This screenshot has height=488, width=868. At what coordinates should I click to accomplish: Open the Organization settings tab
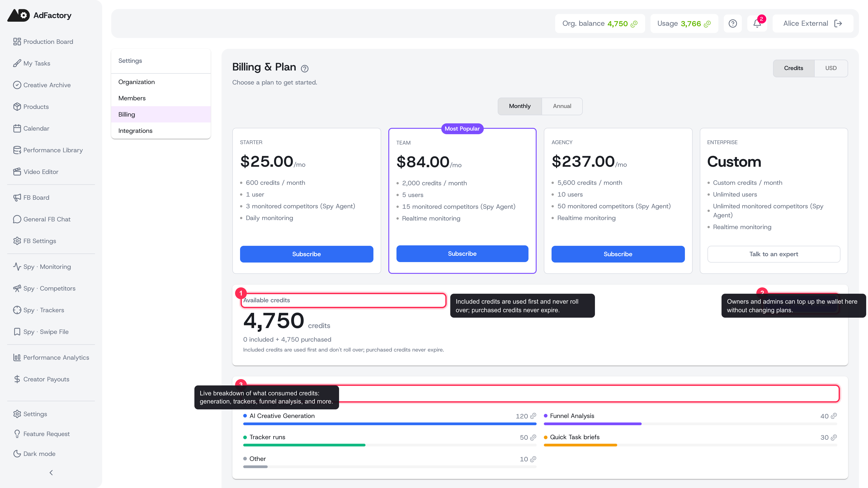161,82
